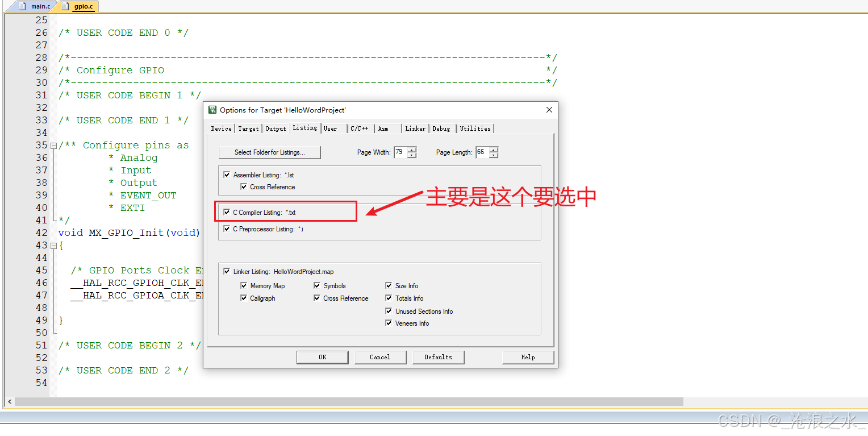The height and width of the screenshot is (436, 868).
Task: Toggle Assembler Listing *.lst checkbox
Action: [227, 175]
